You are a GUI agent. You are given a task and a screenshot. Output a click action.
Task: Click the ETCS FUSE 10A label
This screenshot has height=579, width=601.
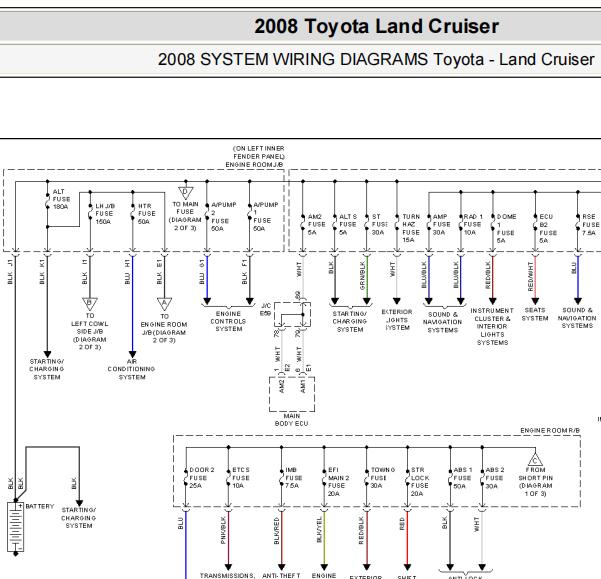[x=241, y=477]
